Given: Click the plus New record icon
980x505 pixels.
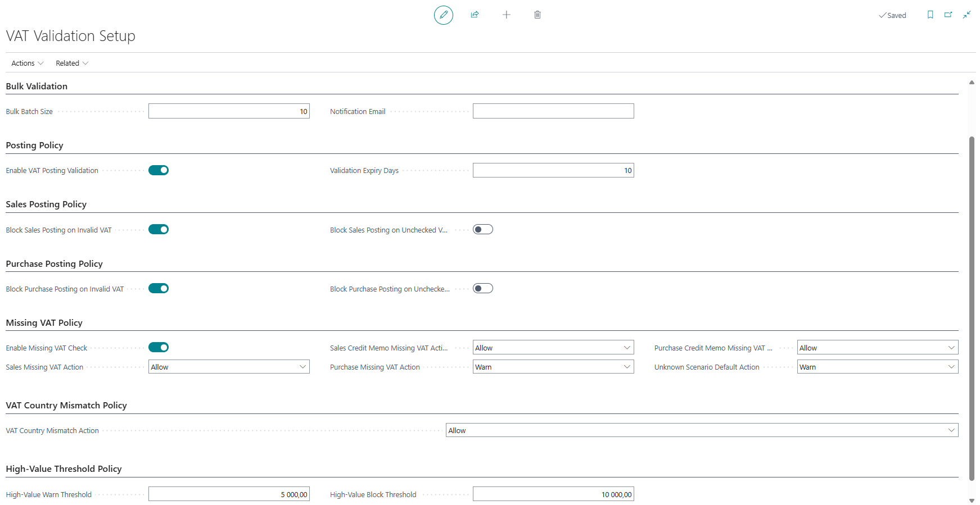Looking at the screenshot, I should point(506,15).
